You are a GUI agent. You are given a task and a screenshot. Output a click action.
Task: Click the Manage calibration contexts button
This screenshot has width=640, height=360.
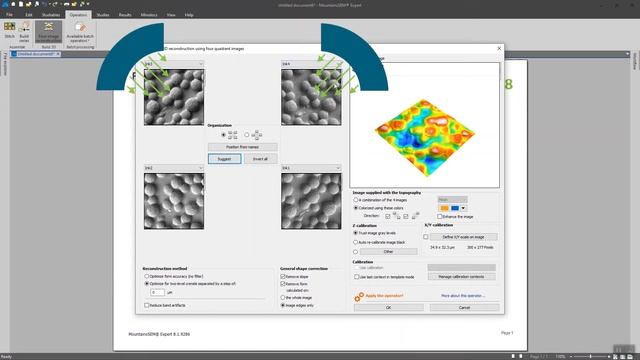pyautogui.click(x=462, y=277)
